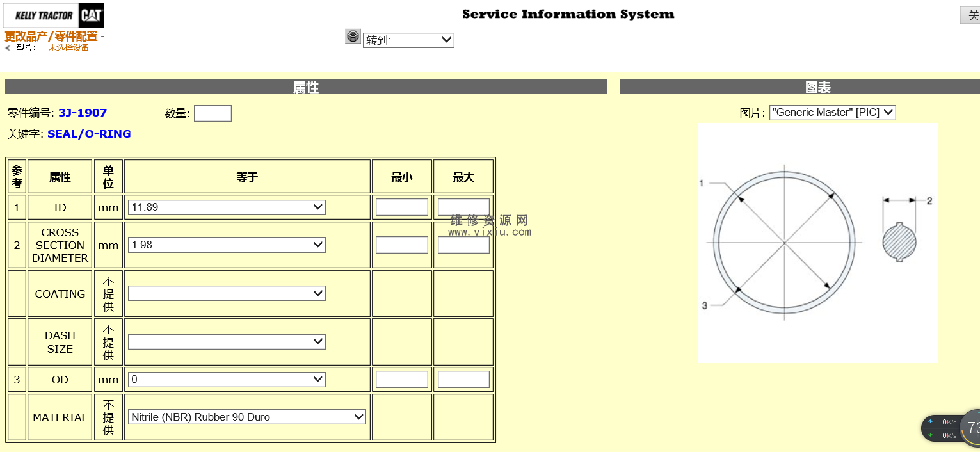Viewport: 980px width, 452px height.
Task: Click the MATERIAL attribute cell
Action: (x=60, y=417)
